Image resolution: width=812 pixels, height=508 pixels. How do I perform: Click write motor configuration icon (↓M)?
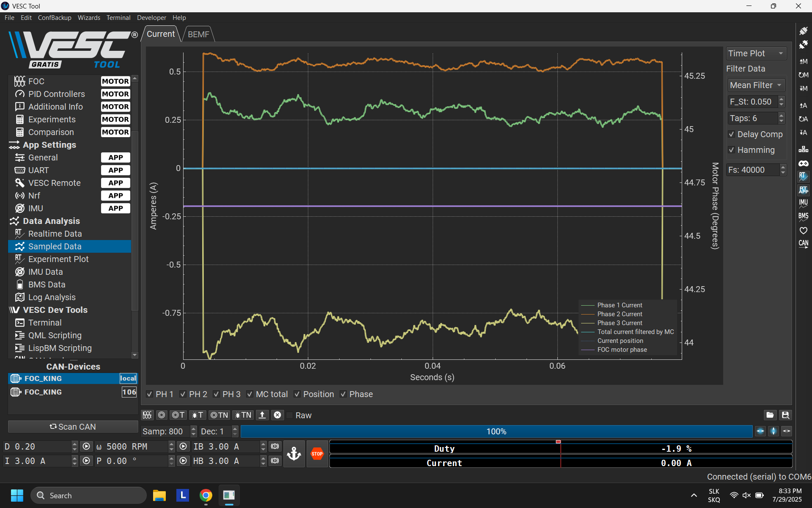click(x=803, y=88)
